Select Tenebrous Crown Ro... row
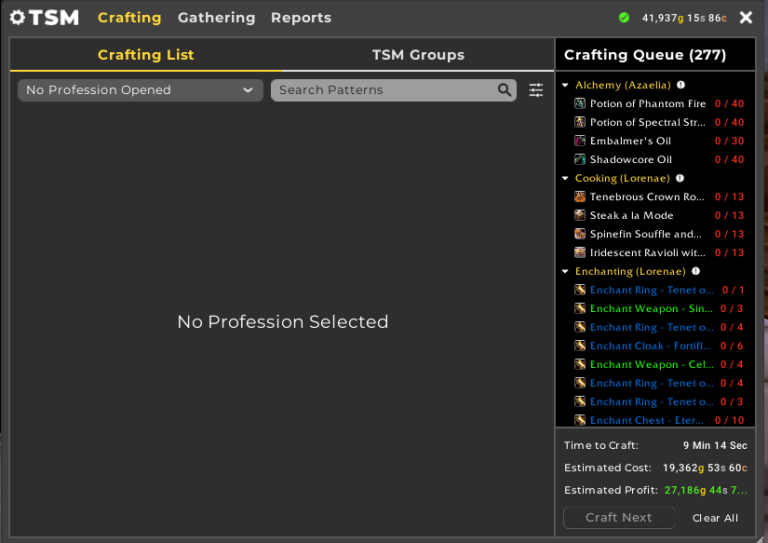Viewport: 768px width, 543px height. (x=655, y=197)
